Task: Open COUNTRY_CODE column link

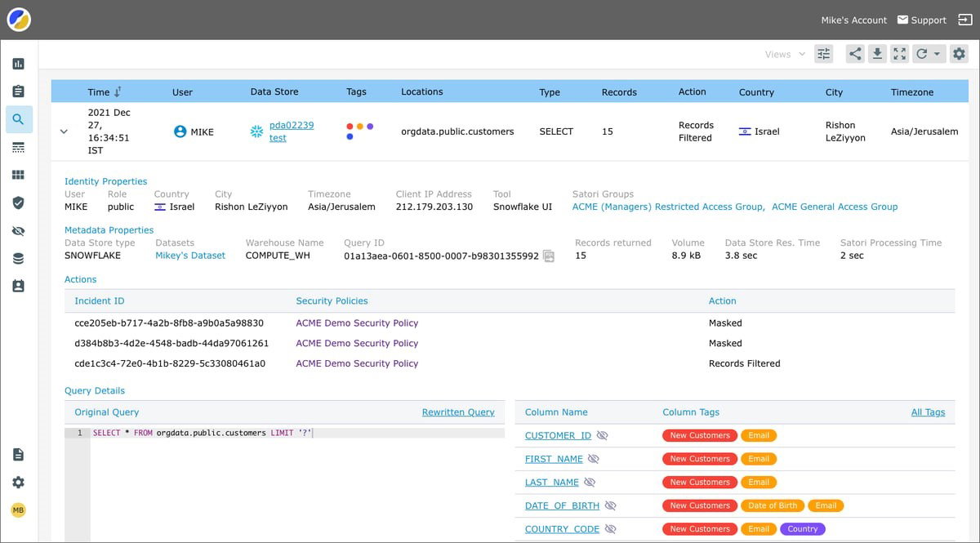Action: (562, 529)
